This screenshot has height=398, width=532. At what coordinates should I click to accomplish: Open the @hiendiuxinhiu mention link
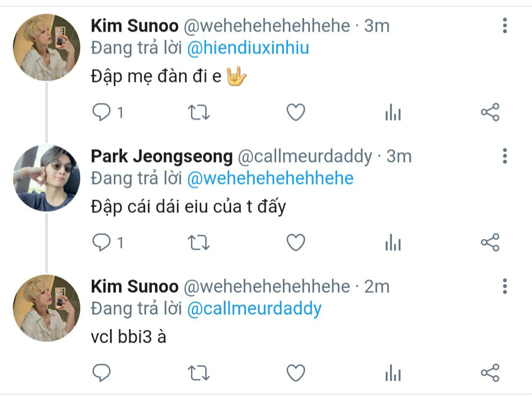click(x=248, y=48)
